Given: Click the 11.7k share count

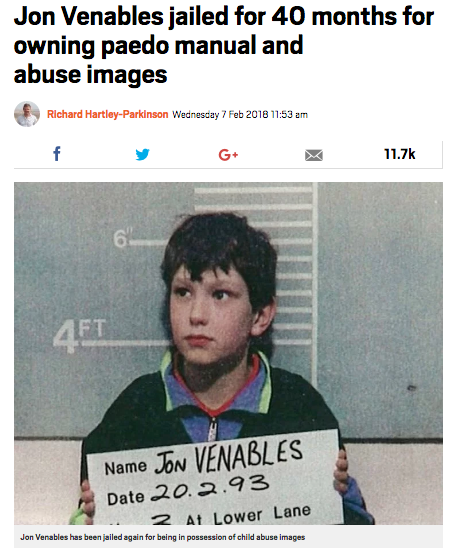Looking at the screenshot, I should 400,154.
